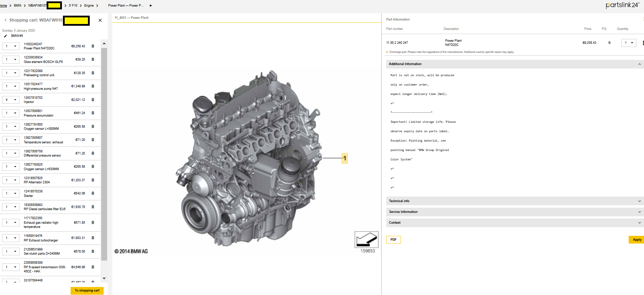Remove Exhaust gas radiator item

click(93, 222)
